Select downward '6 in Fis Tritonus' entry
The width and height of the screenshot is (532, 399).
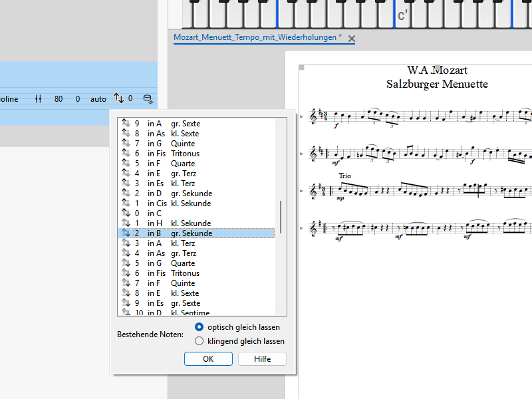coord(197,273)
